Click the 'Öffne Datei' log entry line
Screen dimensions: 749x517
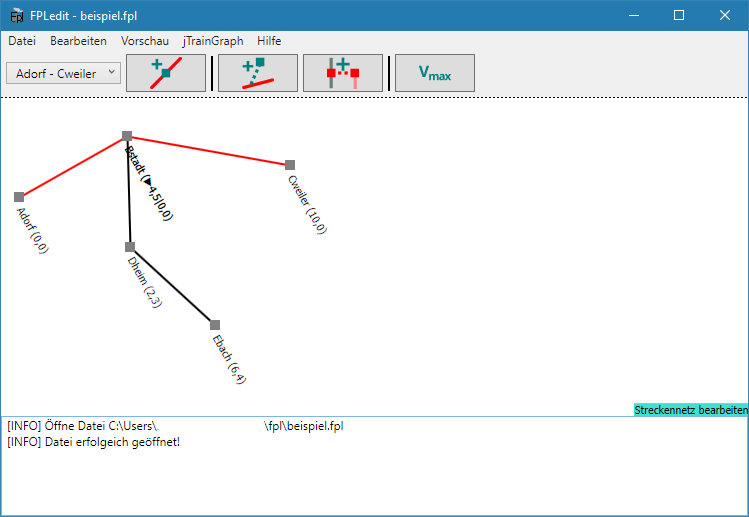175,426
